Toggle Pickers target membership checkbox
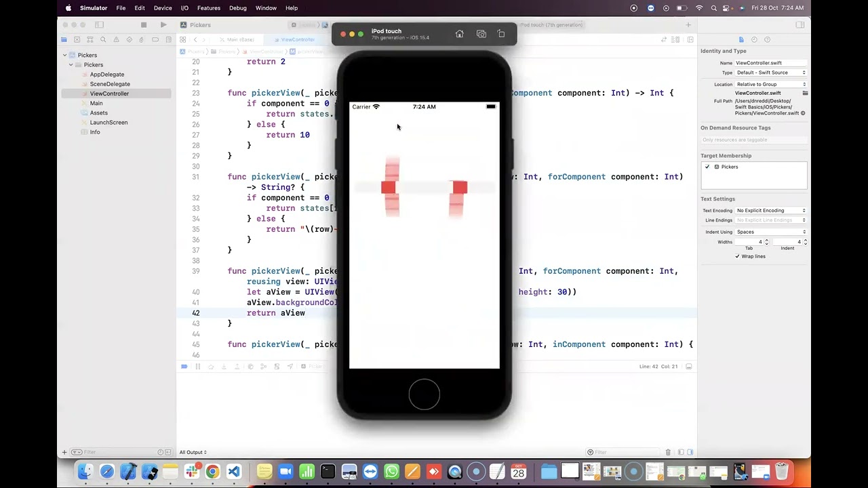Viewport: 868px width, 488px height. (707, 167)
